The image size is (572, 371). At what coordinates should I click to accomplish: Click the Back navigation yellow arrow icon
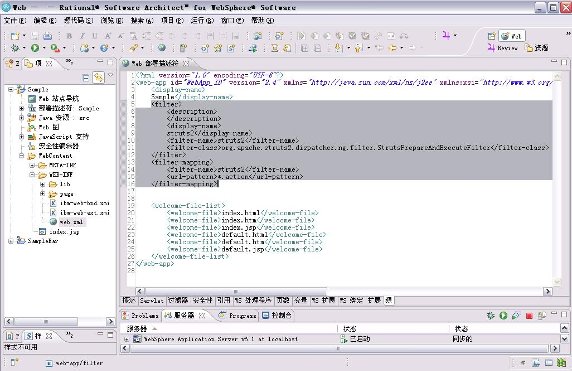[393, 48]
